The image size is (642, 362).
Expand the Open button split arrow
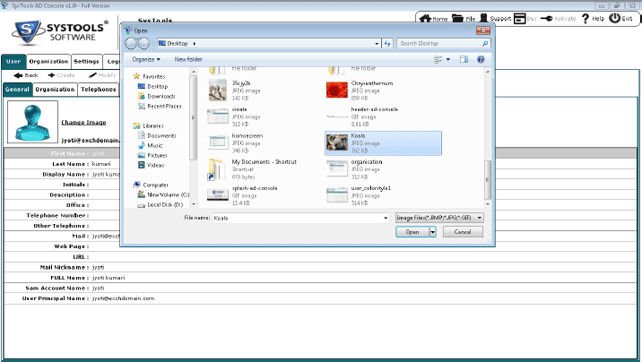pyautogui.click(x=432, y=232)
